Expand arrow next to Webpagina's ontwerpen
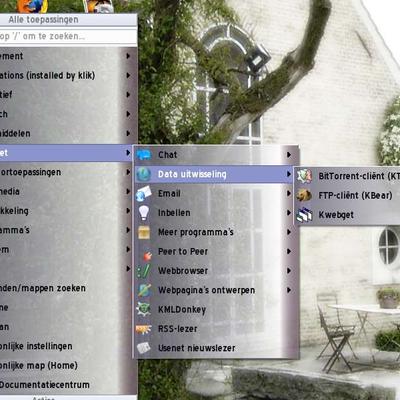 pos(289,290)
